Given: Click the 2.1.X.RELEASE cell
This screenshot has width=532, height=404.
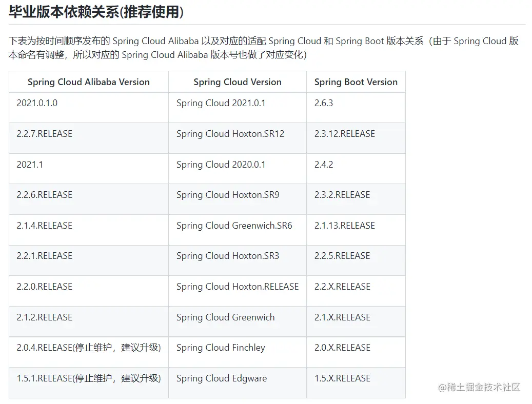Looking at the screenshot, I should [356, 321].
